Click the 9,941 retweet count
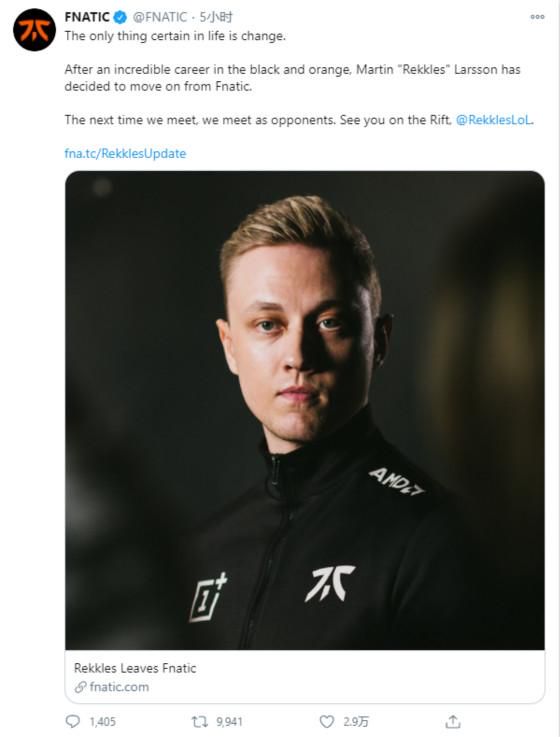 pyautogui.click(x=229, y=721)
